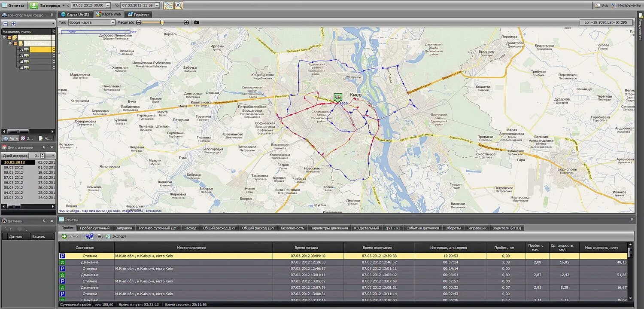Click the Пробег, км column header
The width and height of the screenshot is (644, 309).
pyautogui.click(x=506, y=248)
